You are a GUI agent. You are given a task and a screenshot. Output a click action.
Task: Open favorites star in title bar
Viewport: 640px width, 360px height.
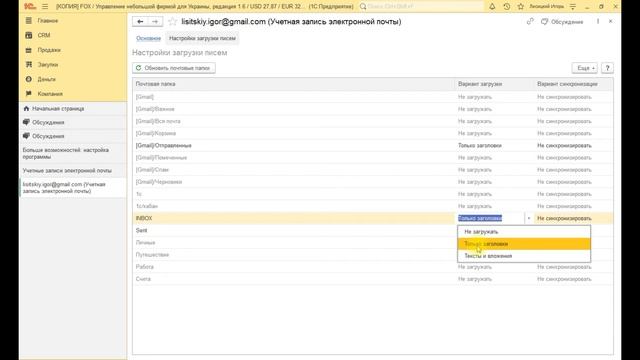tap(520, 7)
